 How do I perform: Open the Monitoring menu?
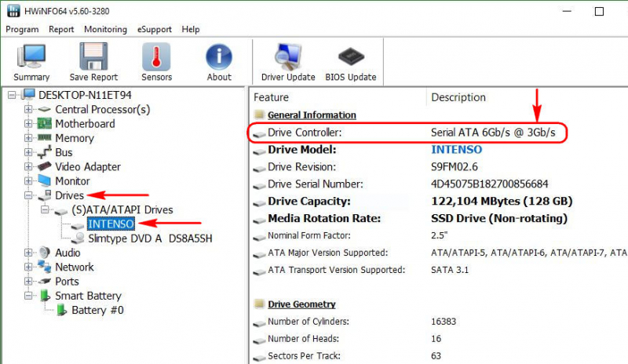(105, 29)
